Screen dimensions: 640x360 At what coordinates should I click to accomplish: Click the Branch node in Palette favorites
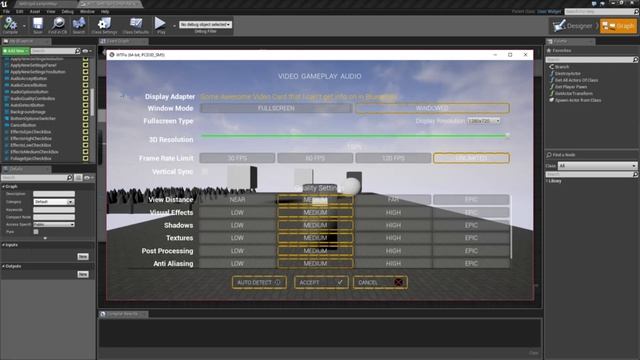559,67
